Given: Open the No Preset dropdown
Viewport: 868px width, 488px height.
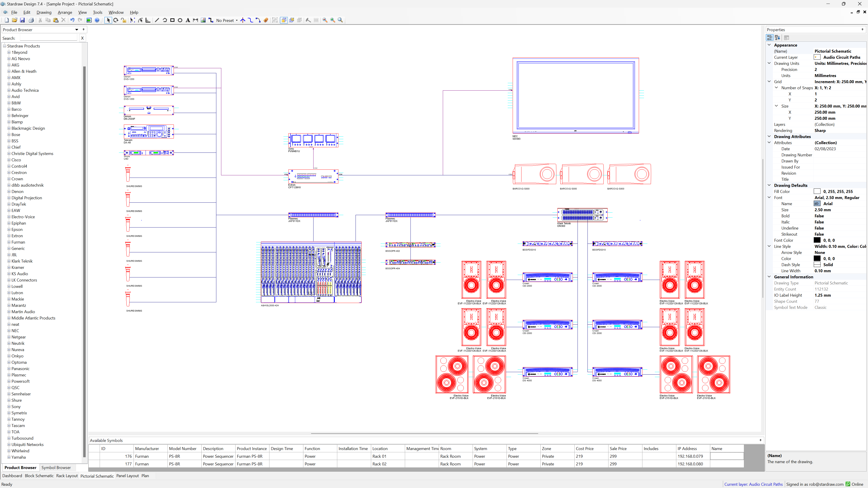Looking at the screenshot, I should 236,20.
